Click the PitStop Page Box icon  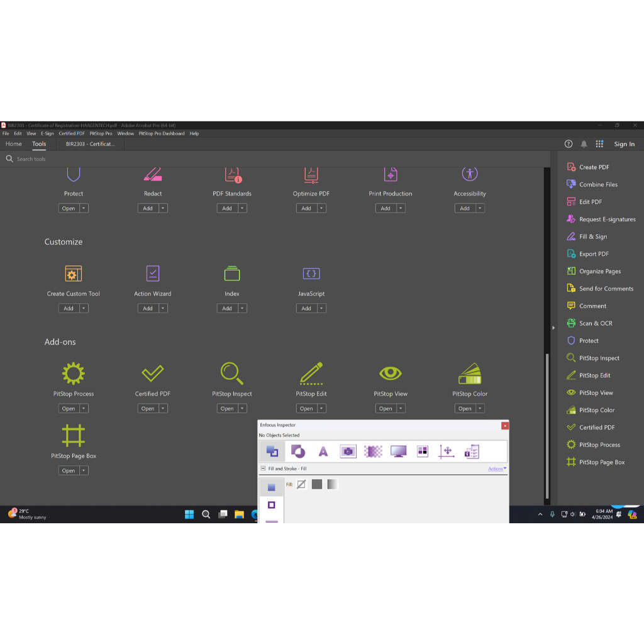coord(74,436)
